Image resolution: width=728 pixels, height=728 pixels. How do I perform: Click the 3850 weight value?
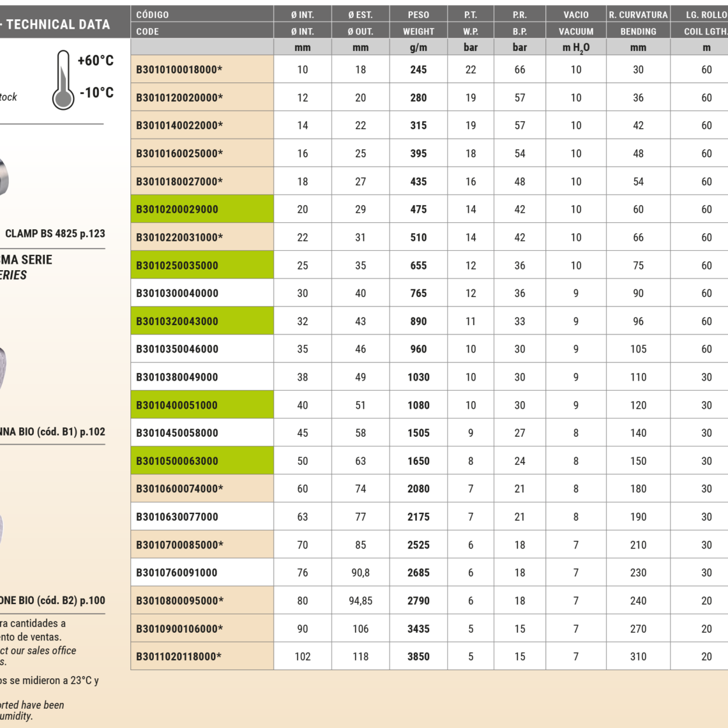[x=418, y=656]
